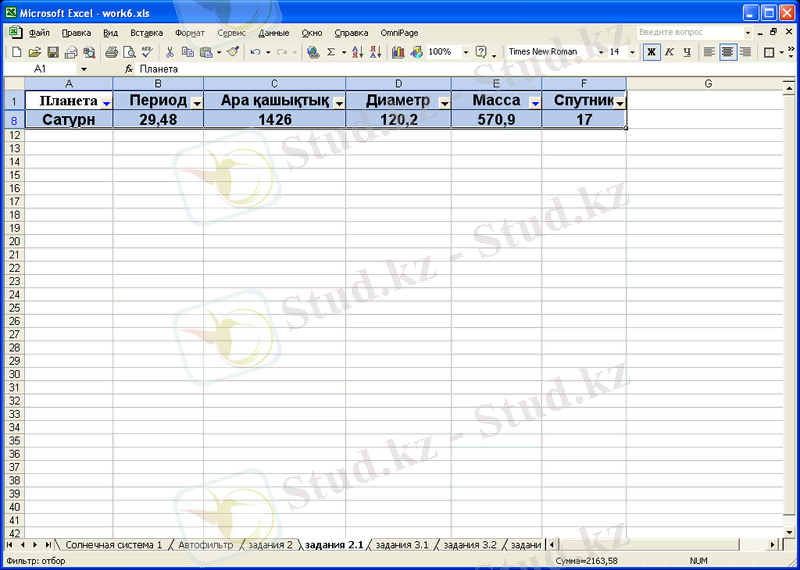This screenshot has height=570, width=800.
Task: Click the Print toolbar icon
Action: pos(112,52)
